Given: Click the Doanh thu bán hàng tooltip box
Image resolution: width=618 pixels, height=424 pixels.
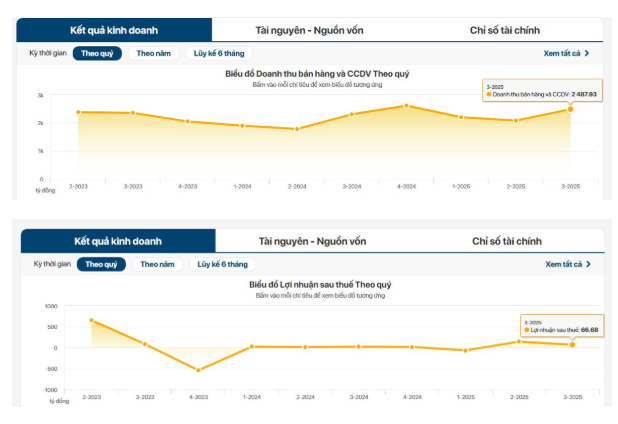Looking at the screenshot, I should click(x=540, y=91).
